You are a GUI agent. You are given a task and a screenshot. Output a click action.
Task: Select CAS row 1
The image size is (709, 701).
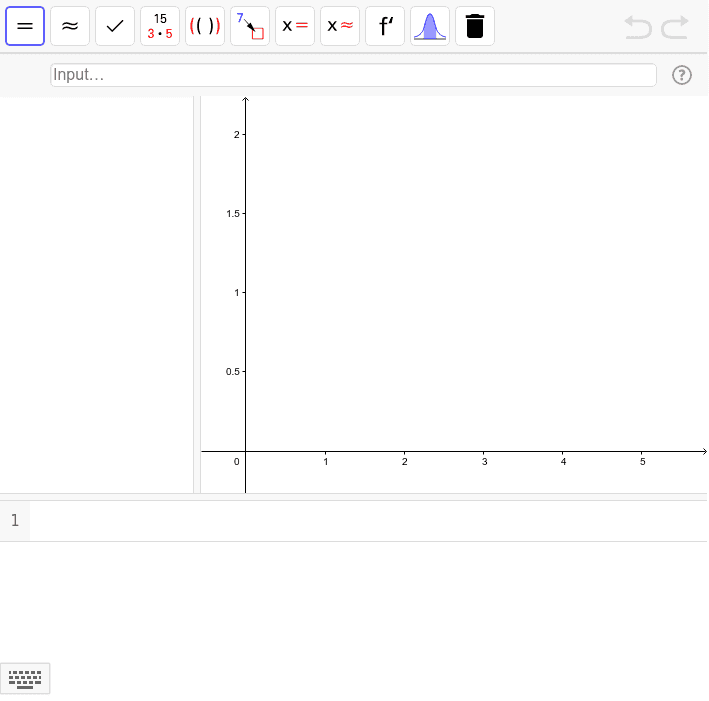click(x=353, y=521)
